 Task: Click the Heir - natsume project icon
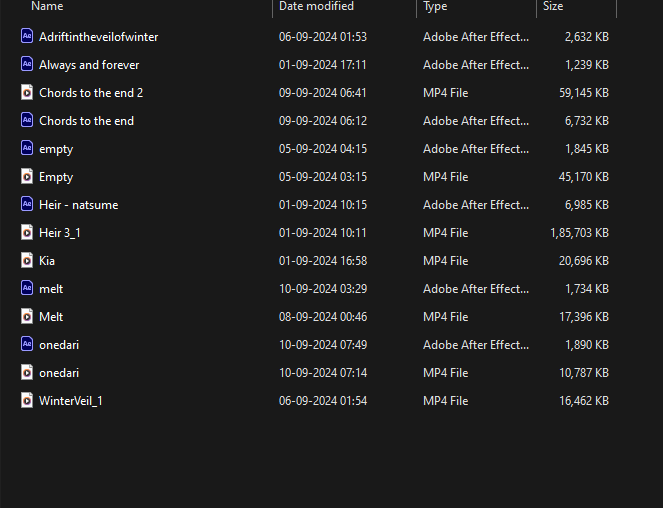coord(27,204)
